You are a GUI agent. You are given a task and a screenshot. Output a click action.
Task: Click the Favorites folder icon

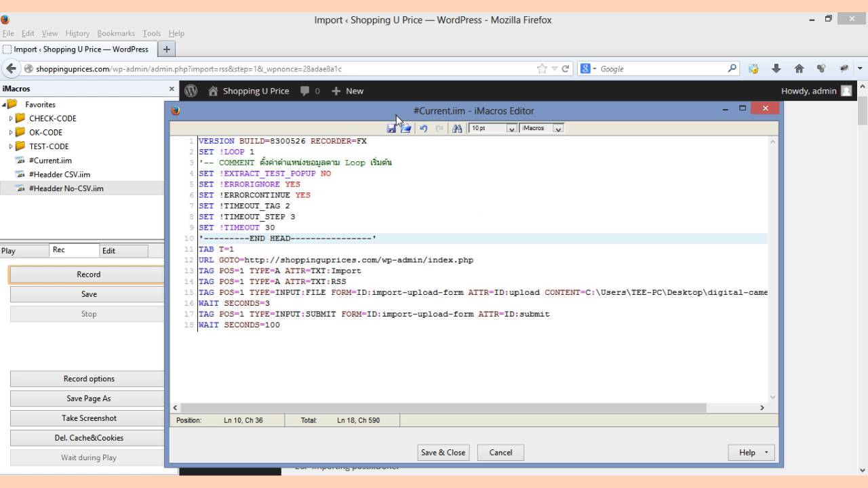pyautogui.click(x=12, y=104)
